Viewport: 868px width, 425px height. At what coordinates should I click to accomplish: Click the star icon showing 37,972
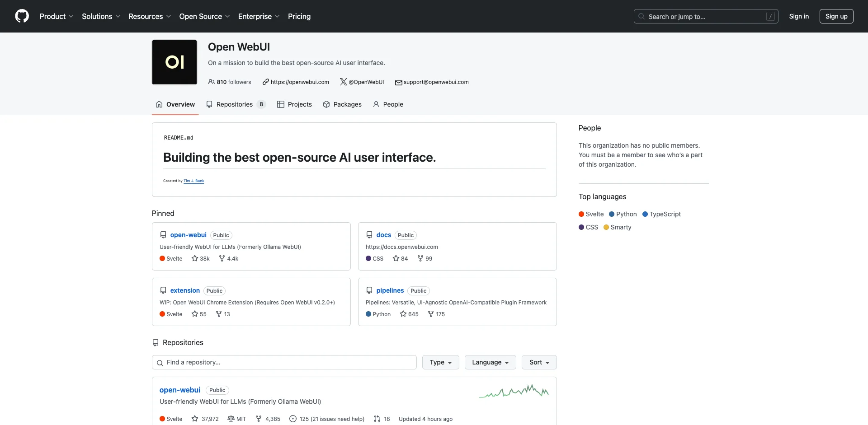[x=195, y=419]
